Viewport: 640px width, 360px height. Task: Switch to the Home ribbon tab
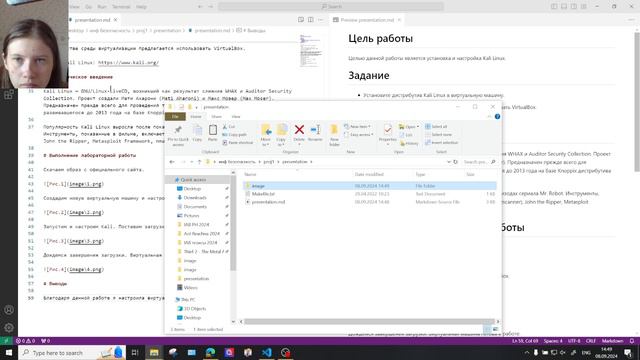coord(196,117)
